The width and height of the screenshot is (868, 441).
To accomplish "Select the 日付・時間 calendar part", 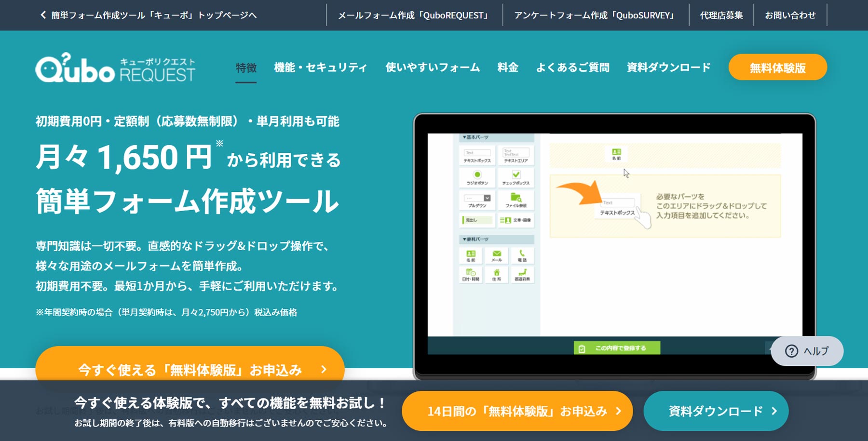I will pos(471,275).
